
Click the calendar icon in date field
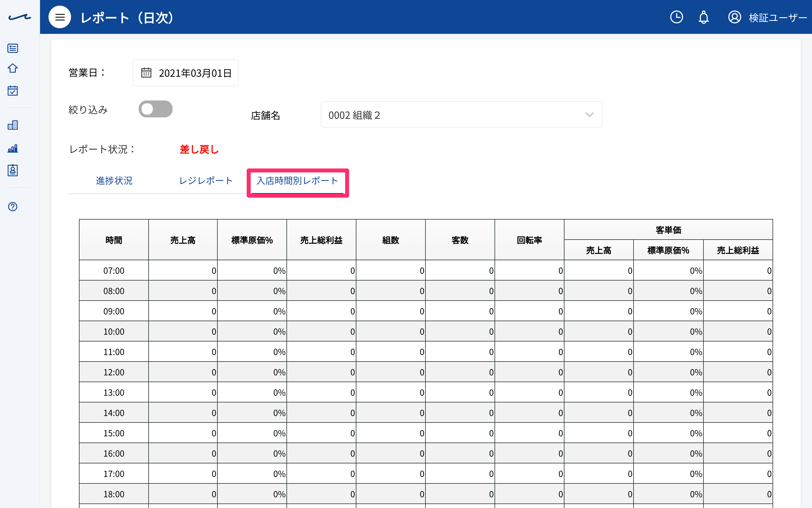(146, 73)
